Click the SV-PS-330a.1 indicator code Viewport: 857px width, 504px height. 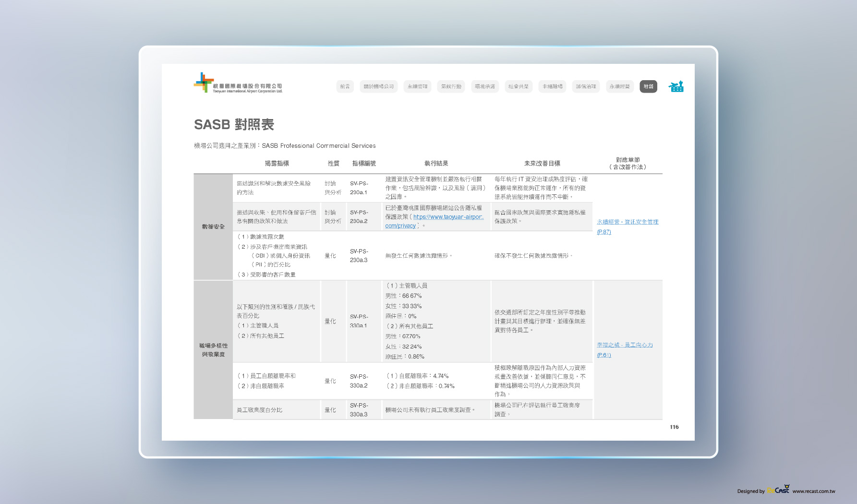click(x=359, y=321)
